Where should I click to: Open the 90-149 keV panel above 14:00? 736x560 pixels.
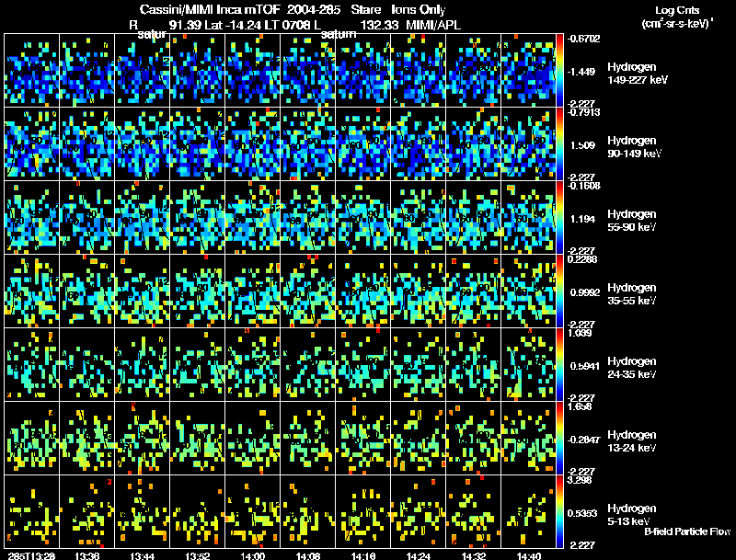pos(252,143)
